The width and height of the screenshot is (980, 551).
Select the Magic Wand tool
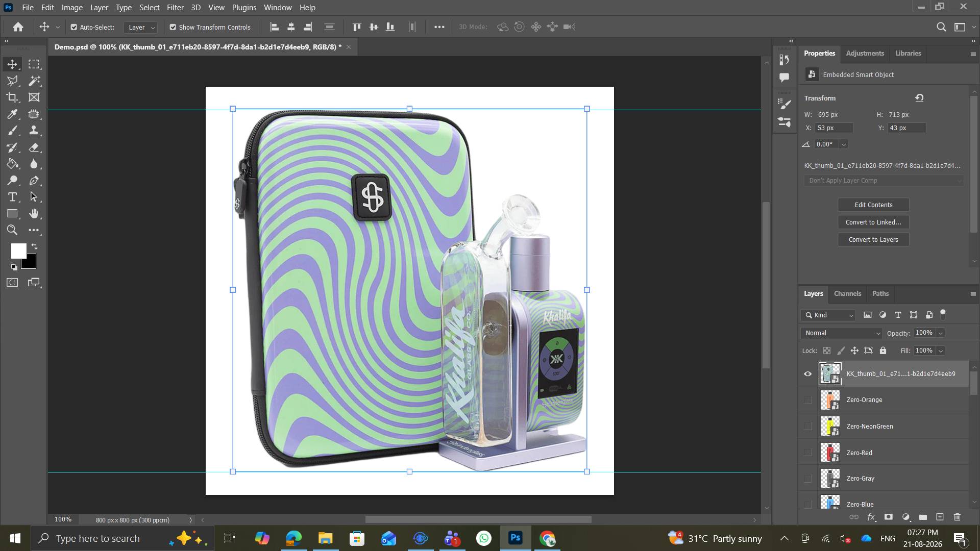(x=34, y=81)
